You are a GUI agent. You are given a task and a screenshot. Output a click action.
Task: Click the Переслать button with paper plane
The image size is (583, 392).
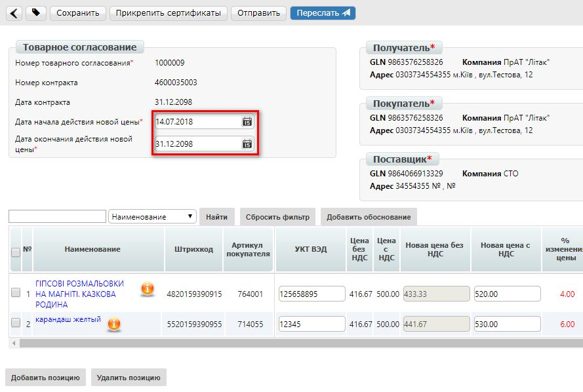(323, 13)
